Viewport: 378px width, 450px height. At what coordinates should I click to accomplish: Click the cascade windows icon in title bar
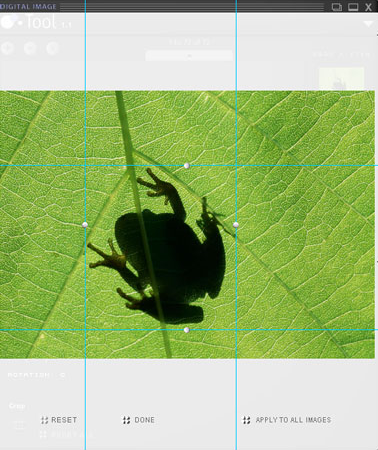click(x=337, y=7)
